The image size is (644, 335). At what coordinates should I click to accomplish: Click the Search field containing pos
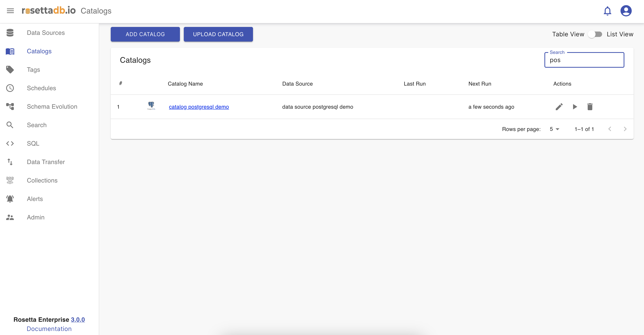point(584,60)
